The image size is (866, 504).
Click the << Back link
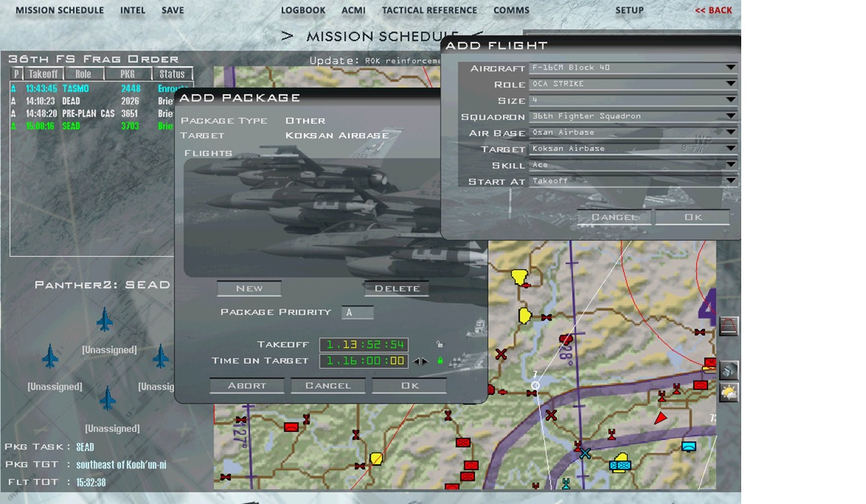(x=713, y=11)
